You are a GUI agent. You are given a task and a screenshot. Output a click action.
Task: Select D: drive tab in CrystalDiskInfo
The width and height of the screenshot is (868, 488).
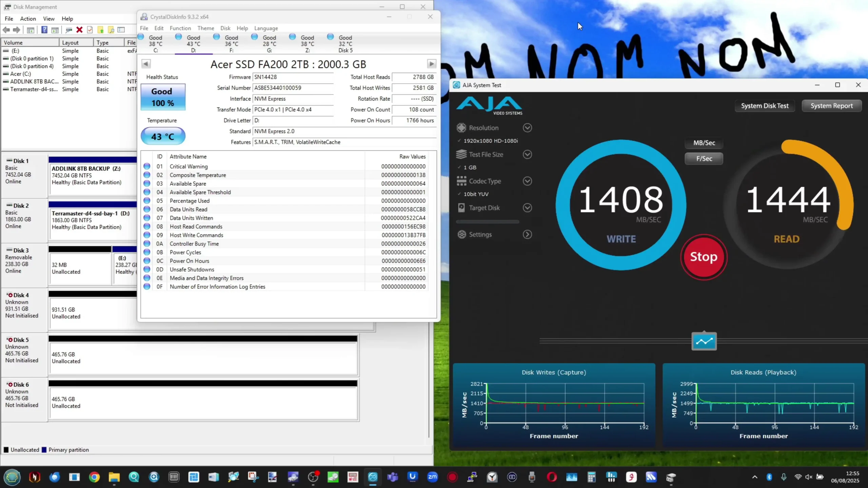click(194, 43)
